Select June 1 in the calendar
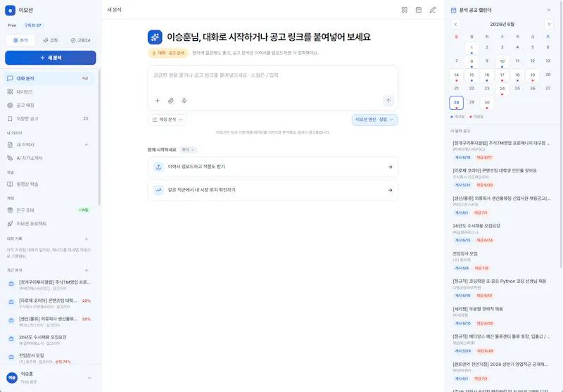The height and width of the screenshot is (392, 563). coord(472,48)
